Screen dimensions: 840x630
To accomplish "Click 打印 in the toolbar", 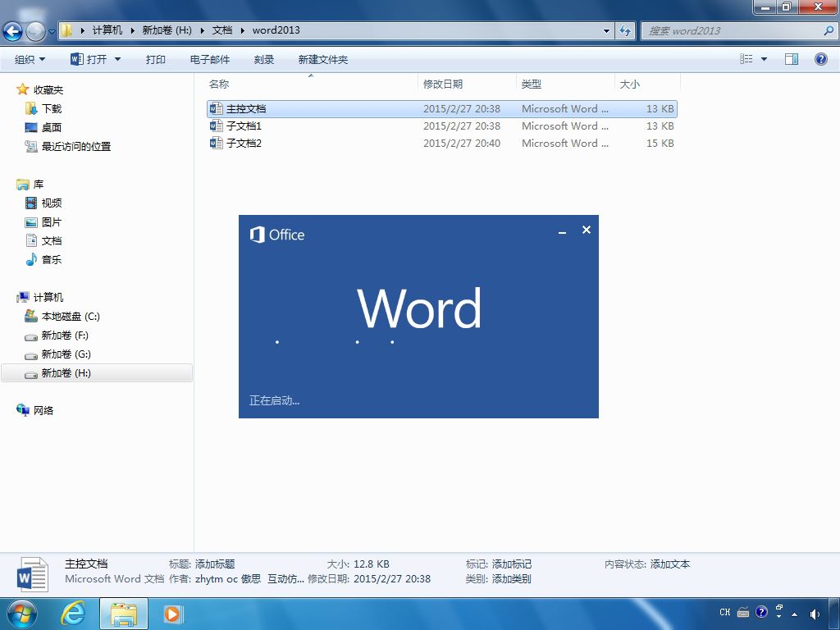I will 155,59.
